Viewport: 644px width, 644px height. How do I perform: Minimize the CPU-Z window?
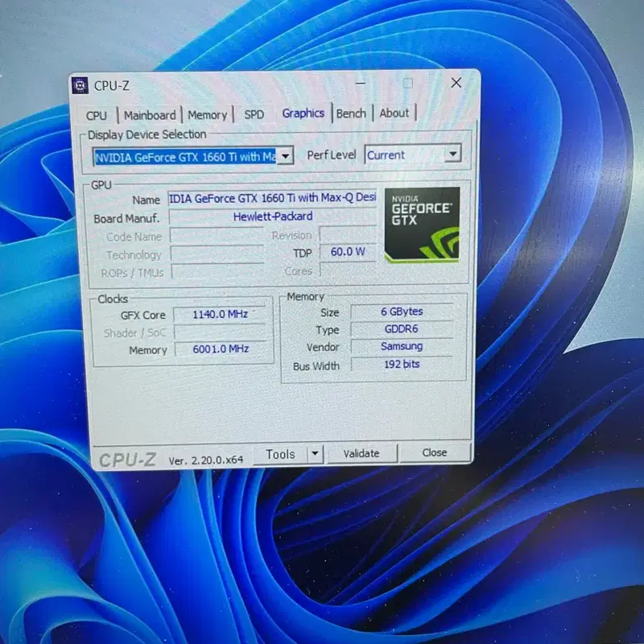point(361,84)
